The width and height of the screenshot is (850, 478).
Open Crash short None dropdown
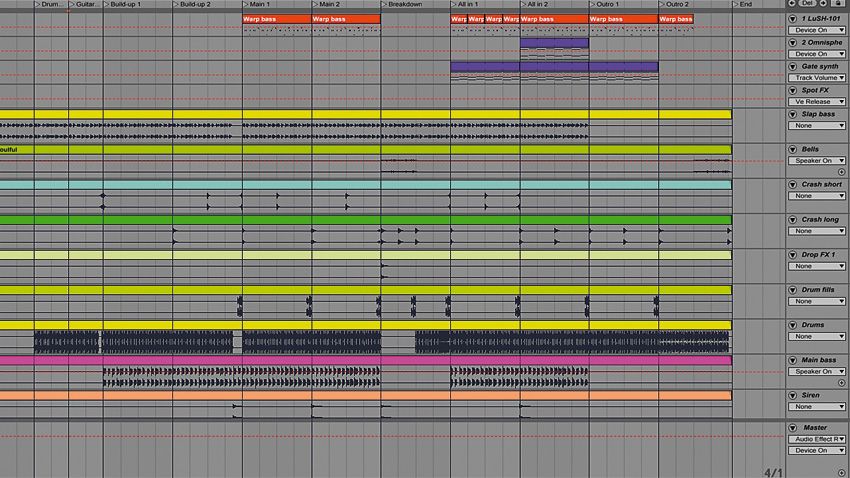pyautogui.click(x=817, y=196)
